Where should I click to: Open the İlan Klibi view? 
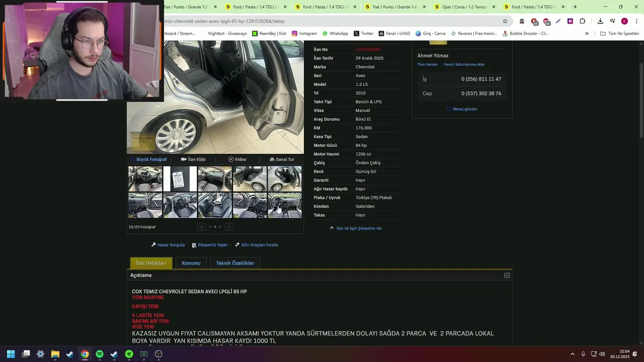click(x=193, y=159)
